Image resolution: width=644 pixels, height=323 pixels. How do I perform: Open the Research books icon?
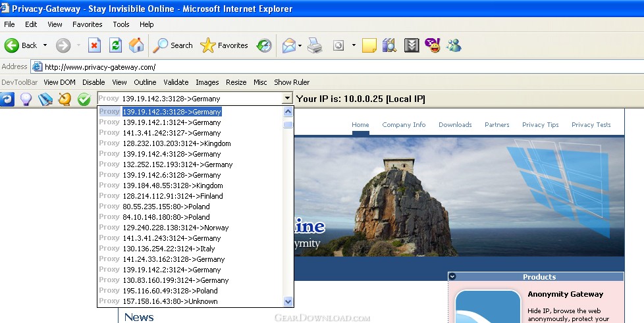pyautogui.click(x=389, y=45)
